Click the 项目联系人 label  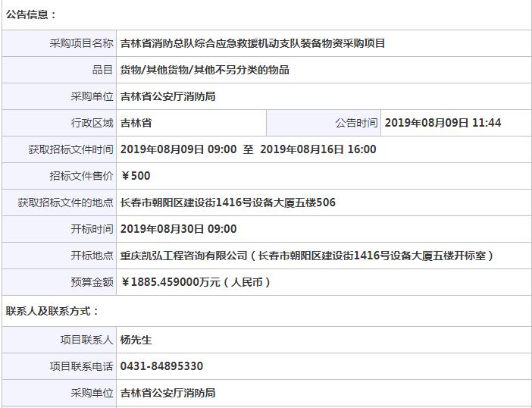(x=86, y=340)
